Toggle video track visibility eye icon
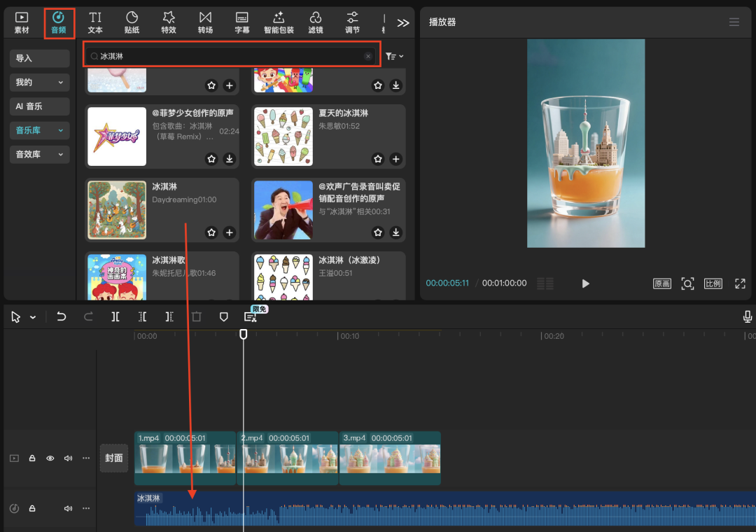 [x=50, y=458]
